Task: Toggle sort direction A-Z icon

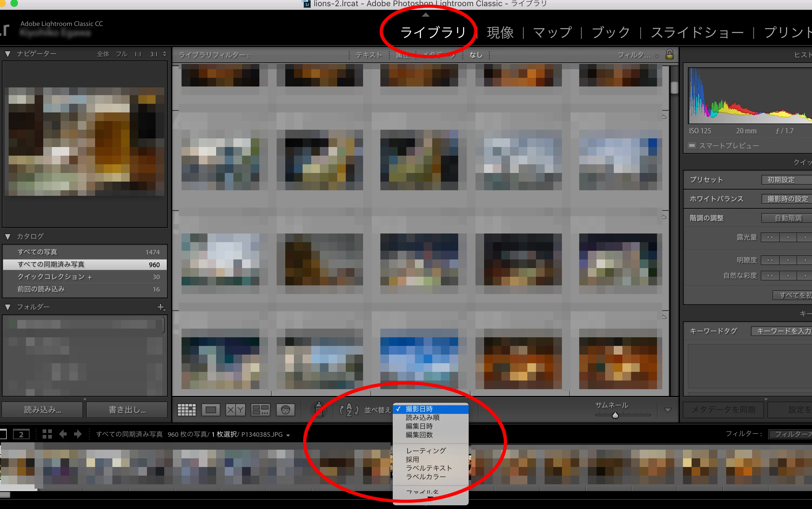Action: click(x=349, y=410)
